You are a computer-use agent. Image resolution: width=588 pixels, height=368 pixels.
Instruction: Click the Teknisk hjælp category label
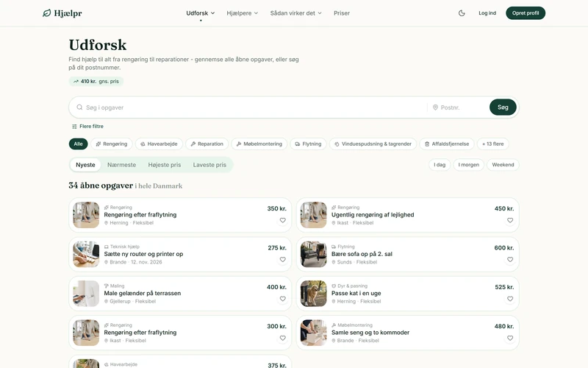click(121, 247)
